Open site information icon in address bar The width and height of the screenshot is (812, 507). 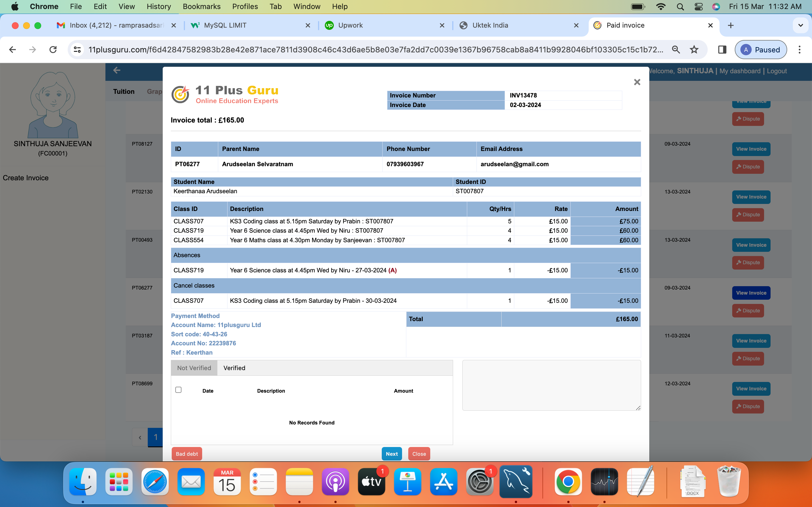pyautogui.click(x=77, y=50)
